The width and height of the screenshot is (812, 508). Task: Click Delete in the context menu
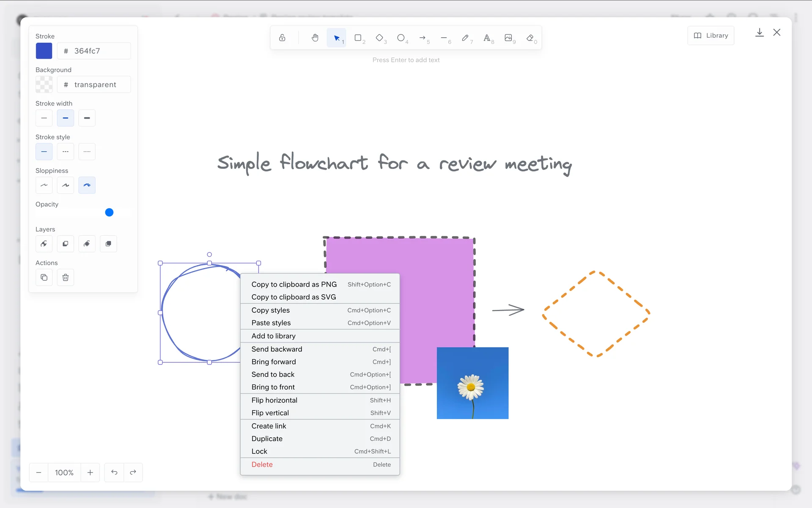262,464
